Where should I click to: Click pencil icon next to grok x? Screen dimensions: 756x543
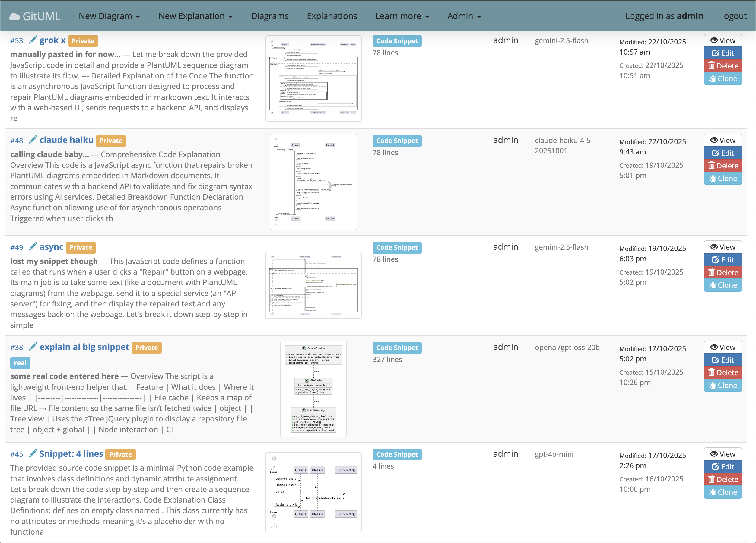33,40
